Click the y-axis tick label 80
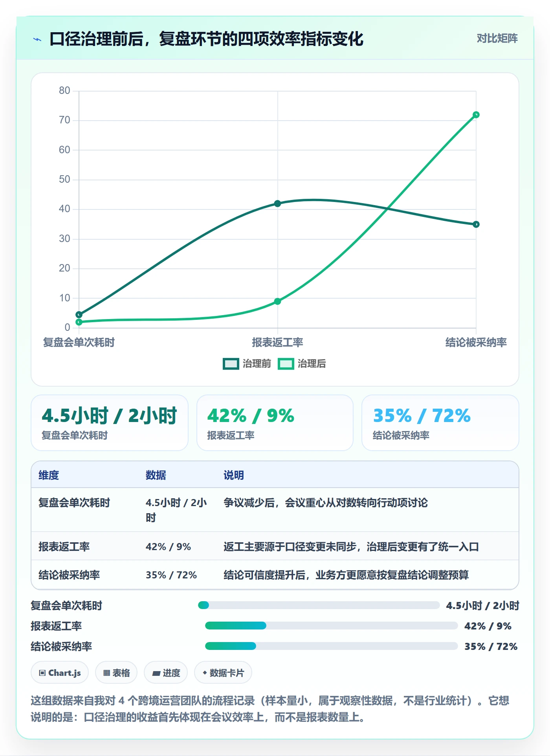The width and height of the screenshot is (550, 756). [64, 90]
